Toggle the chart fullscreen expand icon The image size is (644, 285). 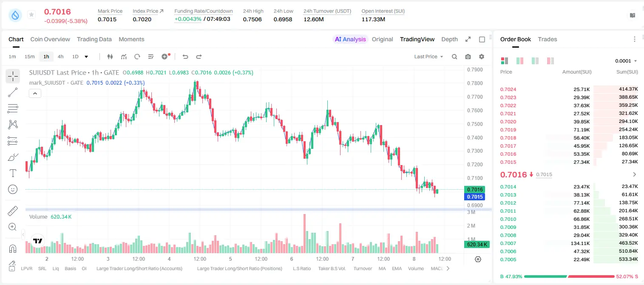click(468, 39)
